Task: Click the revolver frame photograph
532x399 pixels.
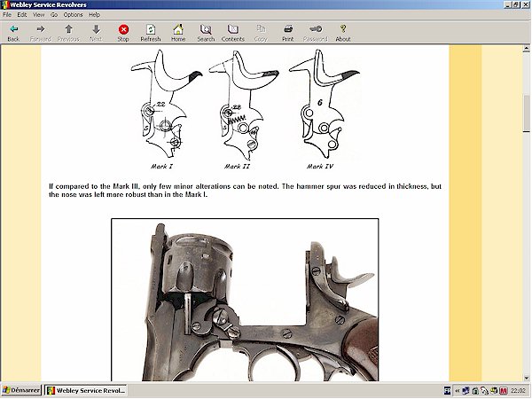Action: click(x=245, y=300)
